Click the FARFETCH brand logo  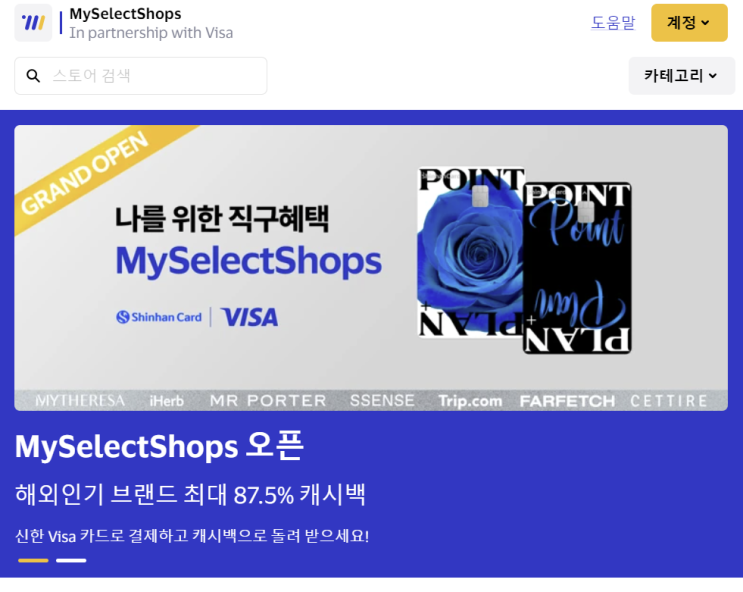pyautogui.click(x=567, y=401)
